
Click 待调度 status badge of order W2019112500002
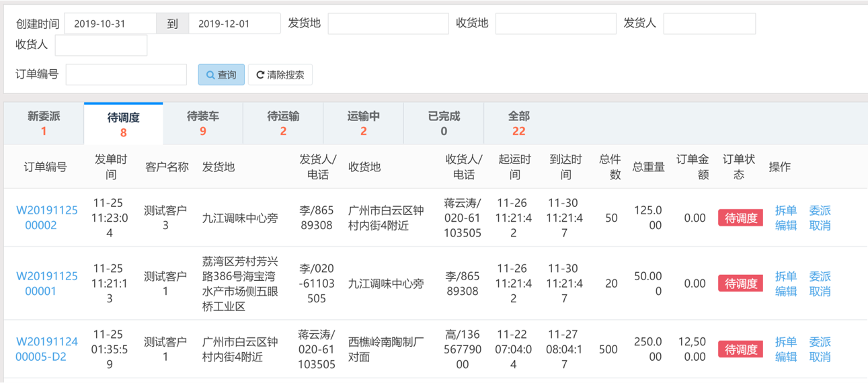tap(740, 218)
